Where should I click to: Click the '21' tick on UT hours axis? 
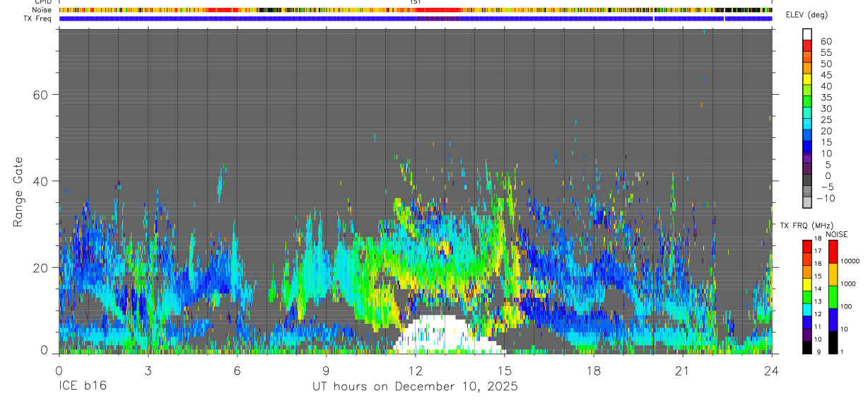coord(683,370)
